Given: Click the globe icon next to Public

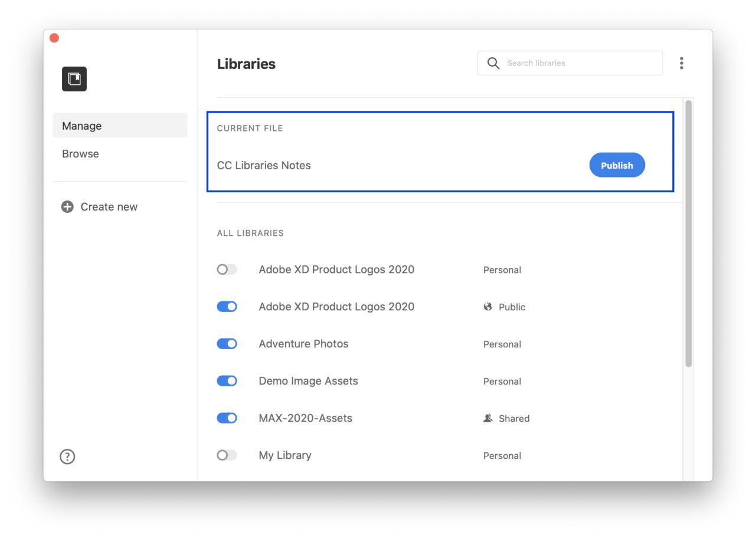Looking at the screenshot, I should 487,307.
